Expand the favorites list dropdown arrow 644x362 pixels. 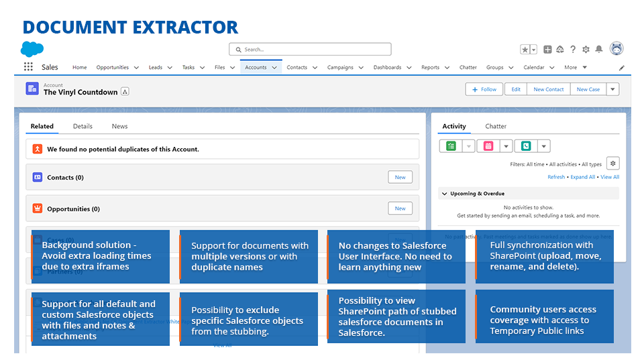[533, 50]
